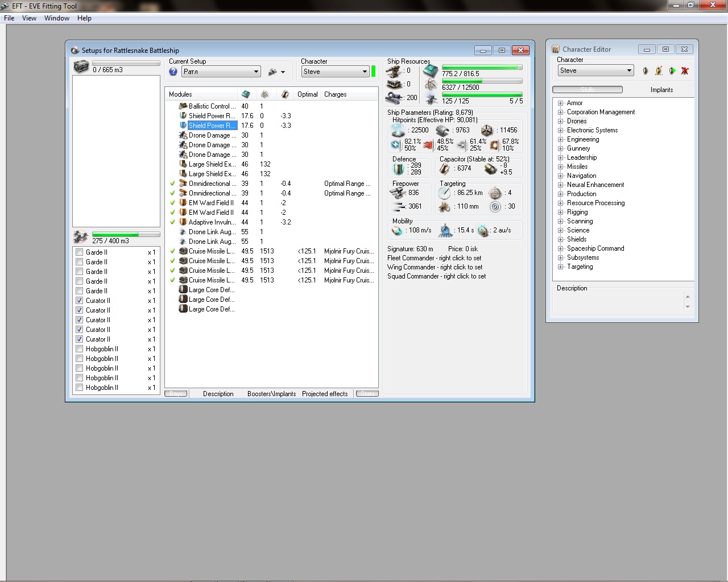
Task: Click the delete character red X icon
Action: coord(685,71)
